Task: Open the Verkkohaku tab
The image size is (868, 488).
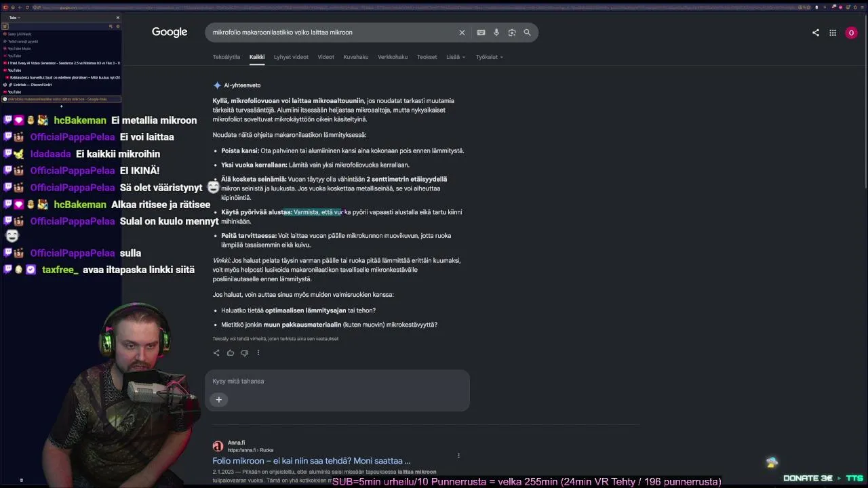Action: tap(393, 57)
